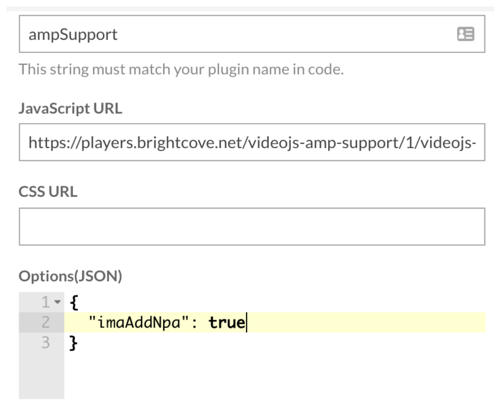This screenshot has height=402, width=500.
Task: Click the true value in JSON editor
Action: click(227, 322)
